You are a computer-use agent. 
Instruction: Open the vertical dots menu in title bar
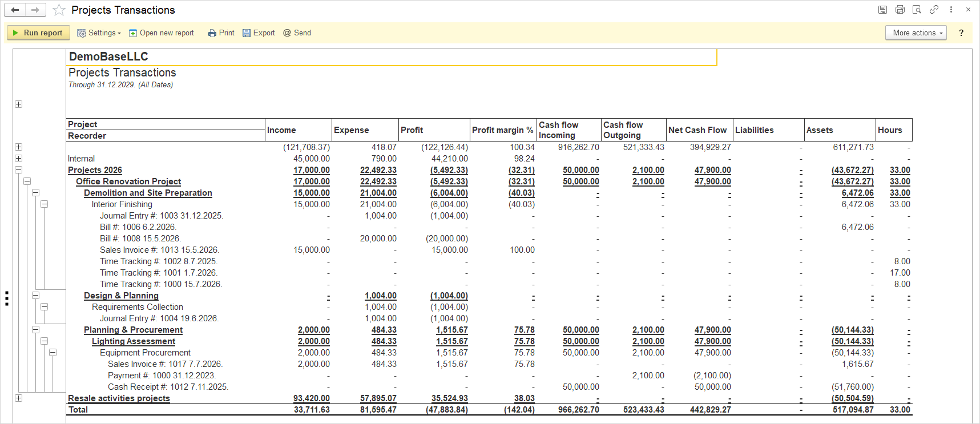(x=951, y=10)
